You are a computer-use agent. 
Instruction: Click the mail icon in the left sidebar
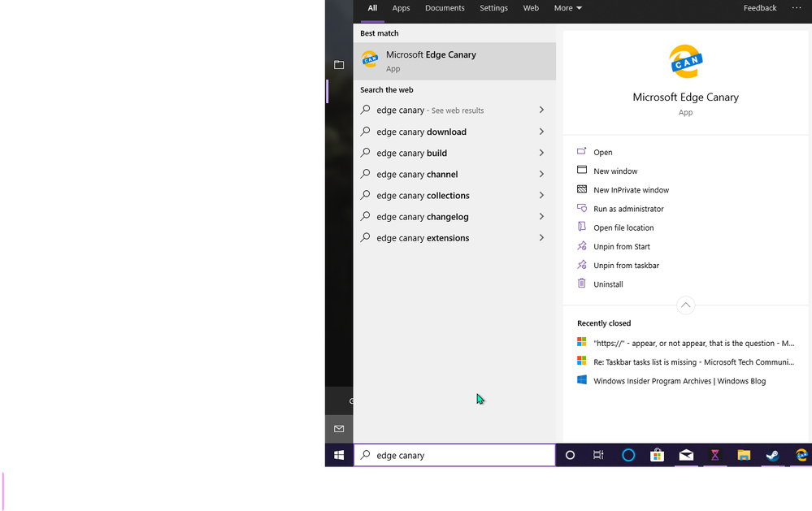[x=339, y=429]
